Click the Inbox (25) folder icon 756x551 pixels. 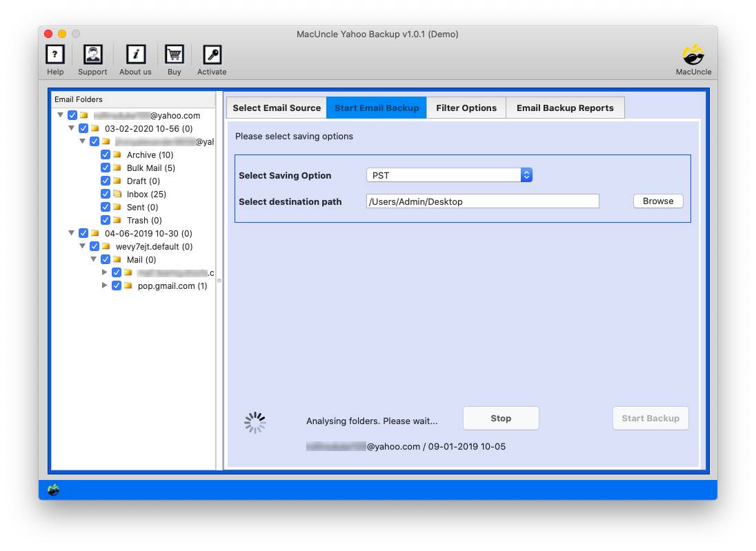tap(117, 194)
